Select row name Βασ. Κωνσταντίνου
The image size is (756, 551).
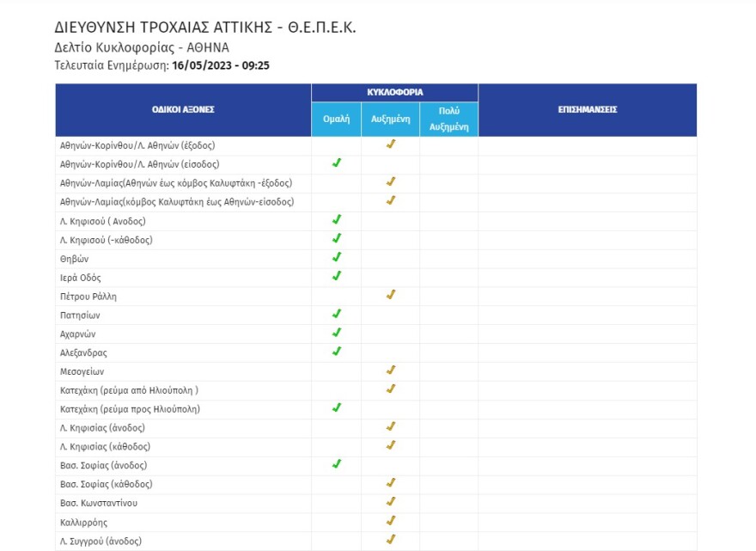point(99,503)
